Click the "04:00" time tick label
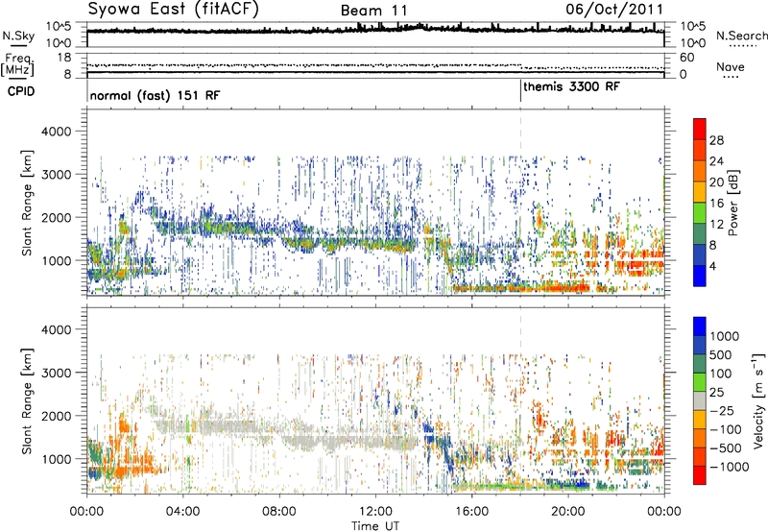The width and height of the screenshot is (768, 532). pyautogui.click(x=183, y=512)
